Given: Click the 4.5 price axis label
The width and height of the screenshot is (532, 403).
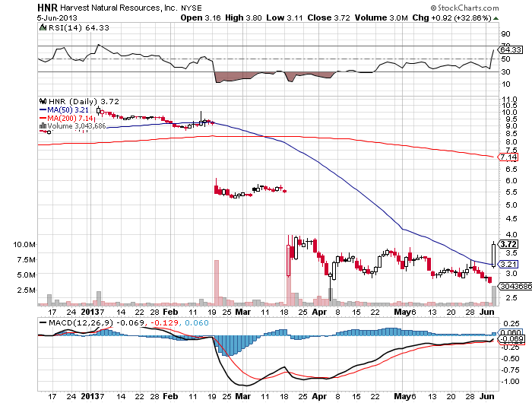Looking at the screenshot, I should [x=511, y=219].
